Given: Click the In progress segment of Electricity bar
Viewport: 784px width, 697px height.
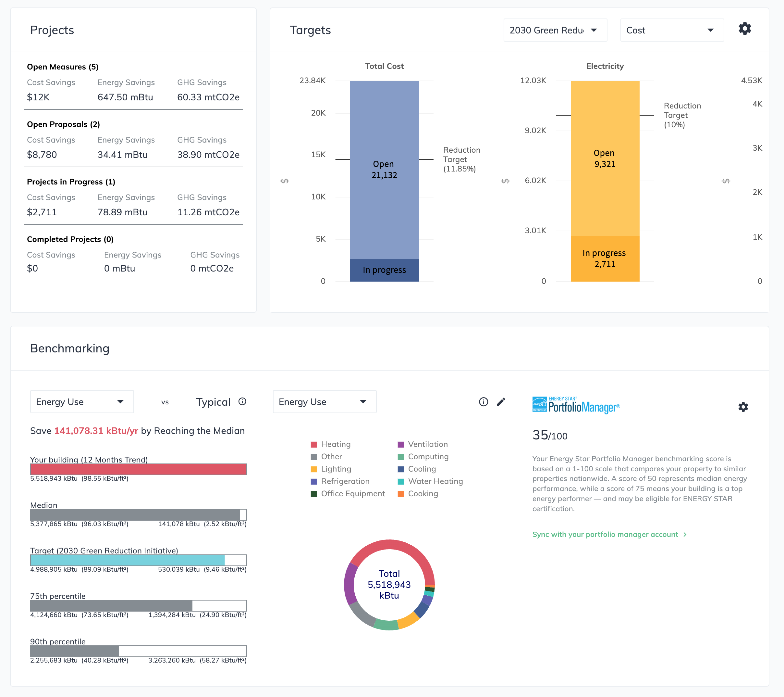Looking at the screenshot, I should pyautogui.click(x=605, y=259).
